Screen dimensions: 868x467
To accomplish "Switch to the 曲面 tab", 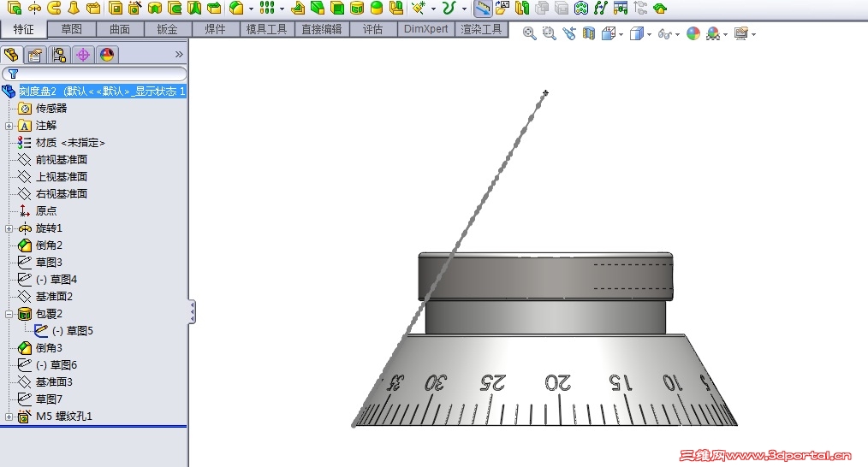I will coord(120,29).
